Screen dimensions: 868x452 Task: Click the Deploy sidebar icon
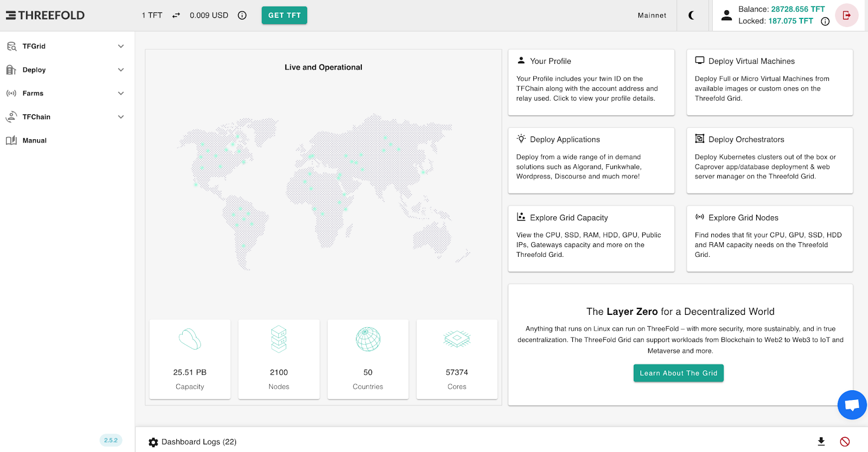11,69
